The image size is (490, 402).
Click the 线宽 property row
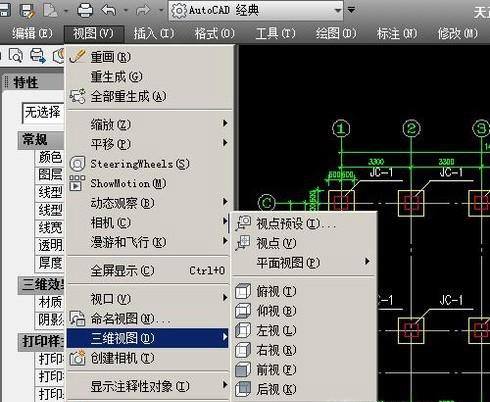pyautogui.click(x=50, y=228)
